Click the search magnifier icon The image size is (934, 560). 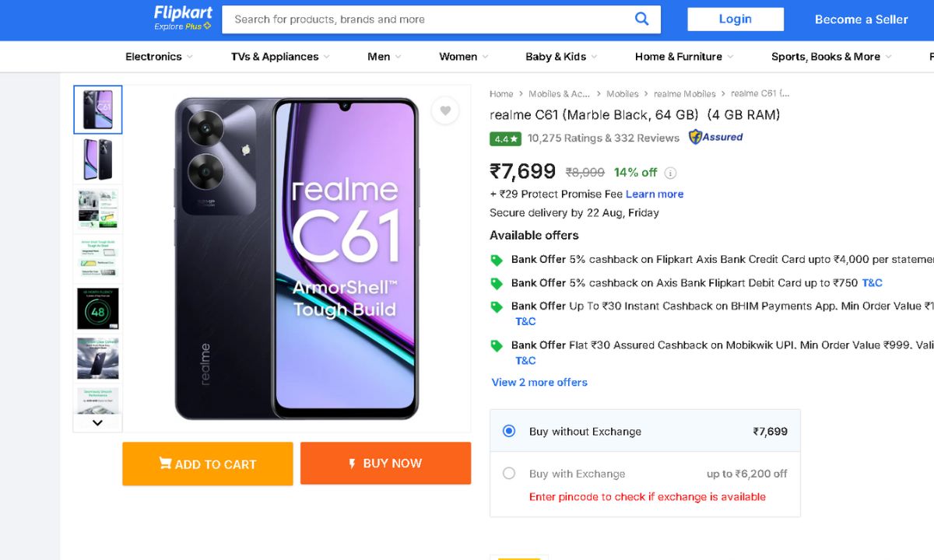point(641,19)
